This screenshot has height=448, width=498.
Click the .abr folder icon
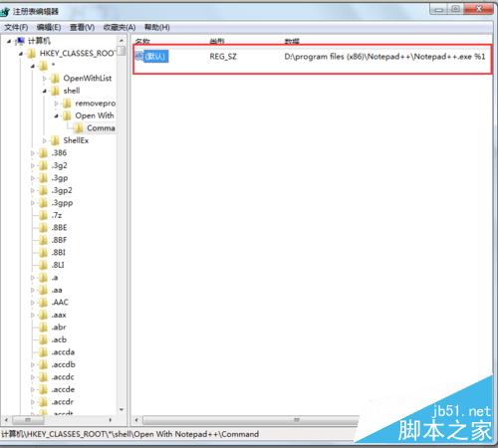pos(43,328)
